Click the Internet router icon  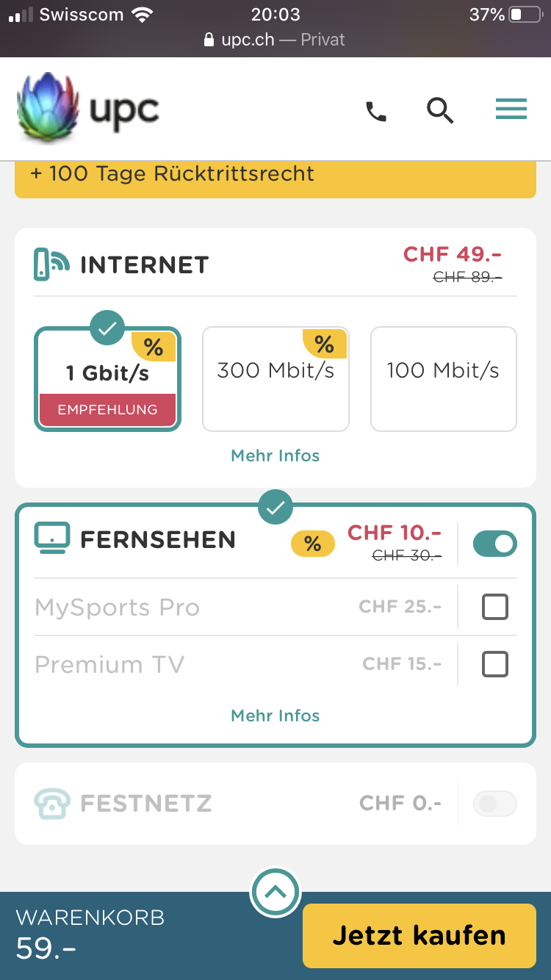[x=51, y=264]
